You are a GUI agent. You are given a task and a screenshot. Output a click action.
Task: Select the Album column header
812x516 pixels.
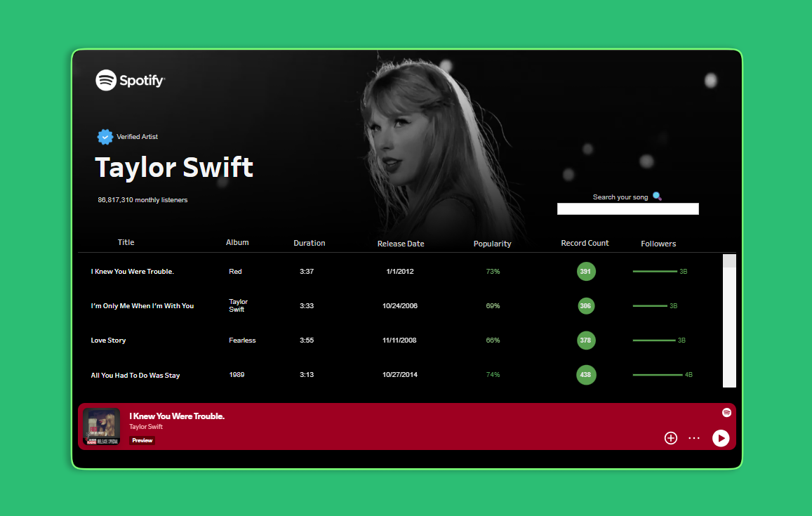(237, 242)
